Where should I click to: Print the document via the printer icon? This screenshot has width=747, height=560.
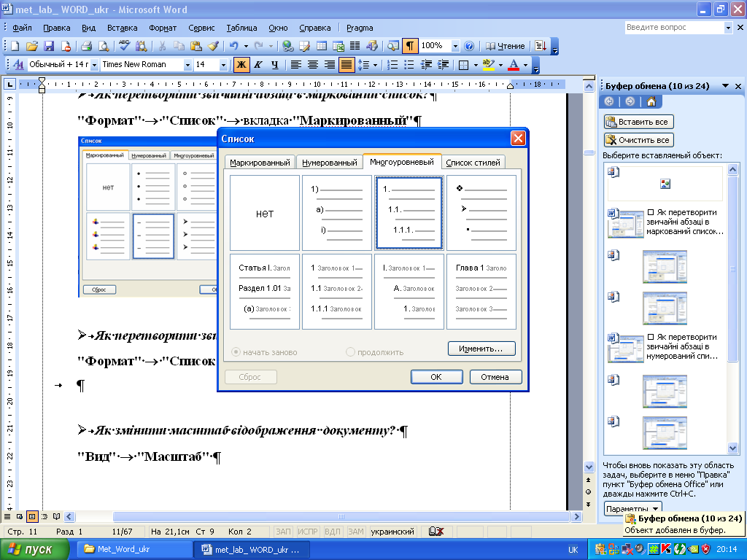[x=86, y=46]
